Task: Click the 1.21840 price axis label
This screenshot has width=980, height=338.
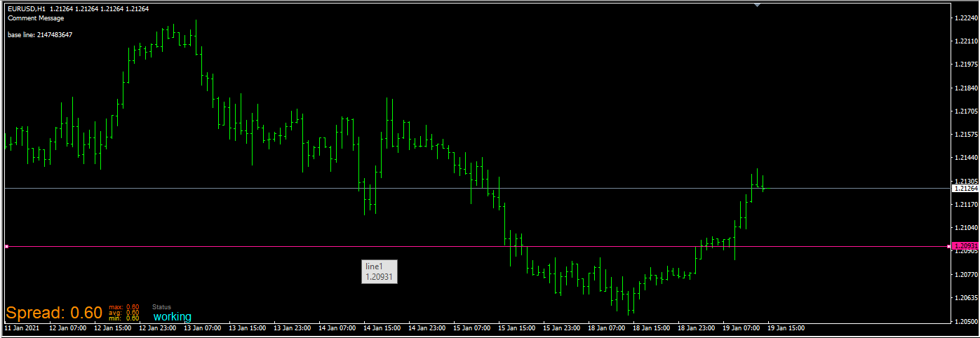Action: click(965, 88)
